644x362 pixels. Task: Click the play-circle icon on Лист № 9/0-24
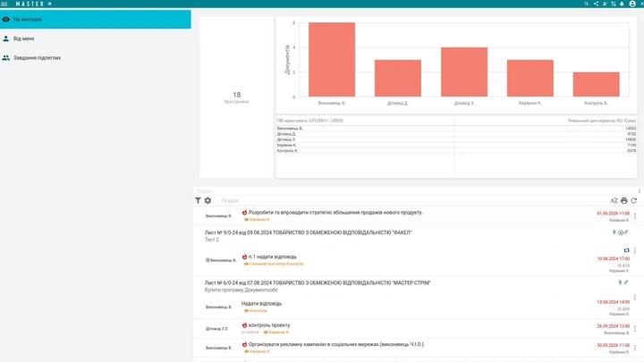click(x=621, y=232)
